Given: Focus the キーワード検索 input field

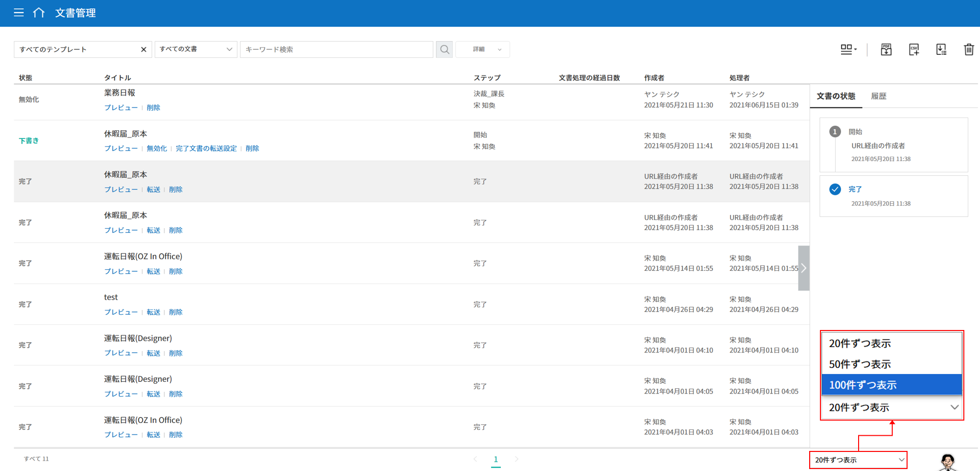Looking at the screenshot, I should pos(336,49).
